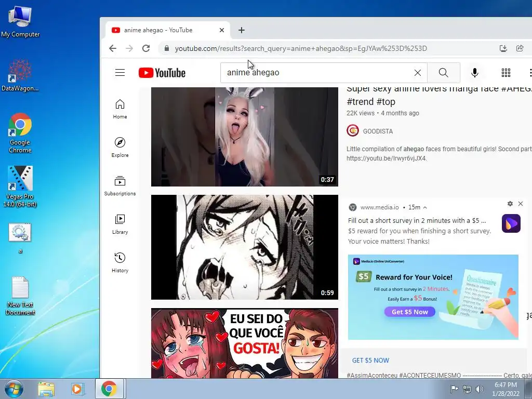
Task: Open the volume tray icon
Action: tap(480, 389)
